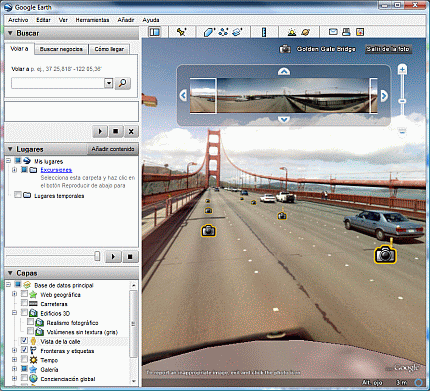
Task: Collapse Mis lugares tree node
Action: pos(8,161)
